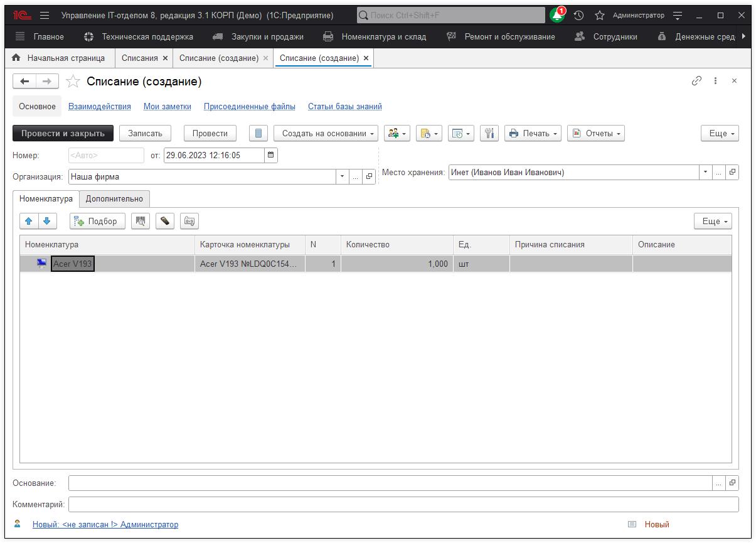Open the Печать dropdown menu

click(533, 133)
